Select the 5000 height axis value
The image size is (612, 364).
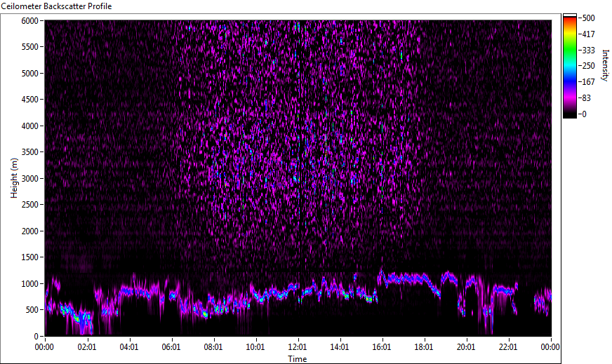[30, 74]
